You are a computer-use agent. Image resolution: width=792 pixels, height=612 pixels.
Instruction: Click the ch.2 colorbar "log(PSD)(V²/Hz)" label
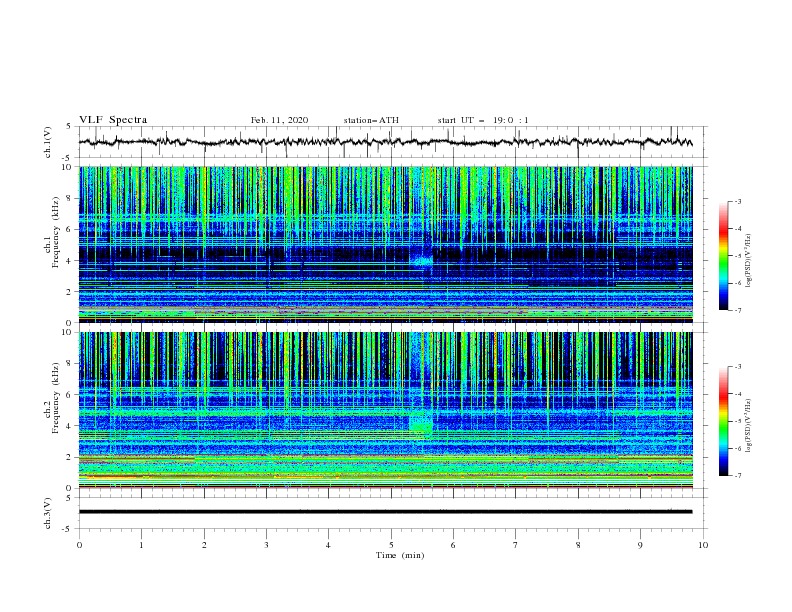[749, 426]
